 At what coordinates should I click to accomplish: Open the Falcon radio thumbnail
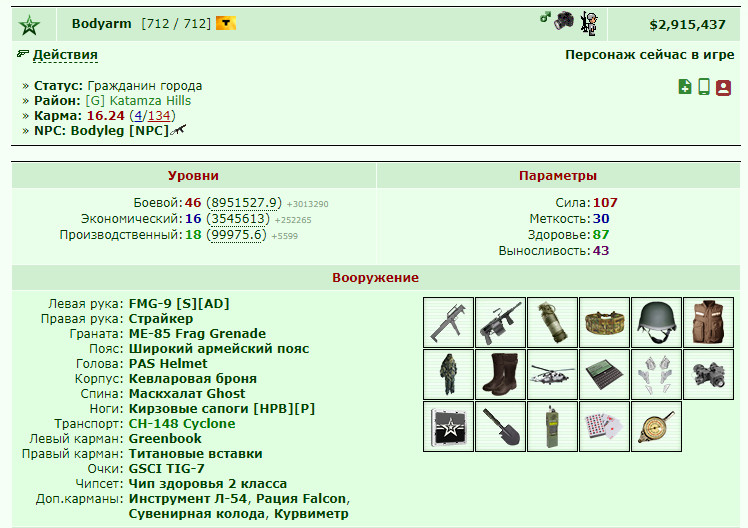tap(552, 426)
